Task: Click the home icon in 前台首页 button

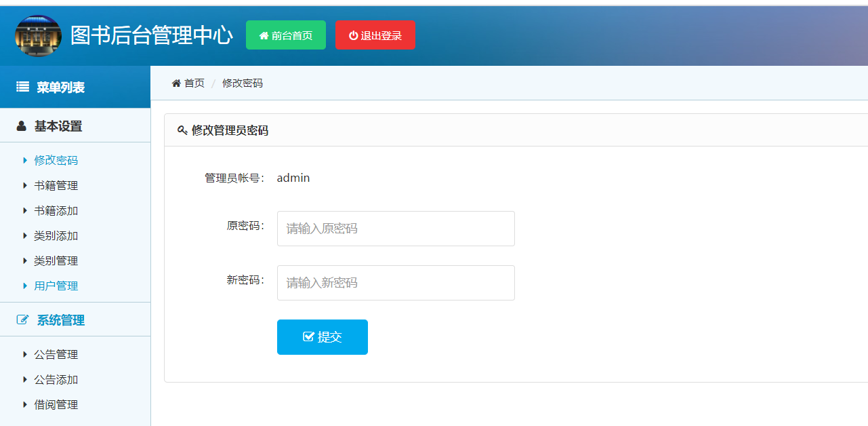Action: pyautogui.click(x=264, y=36)
